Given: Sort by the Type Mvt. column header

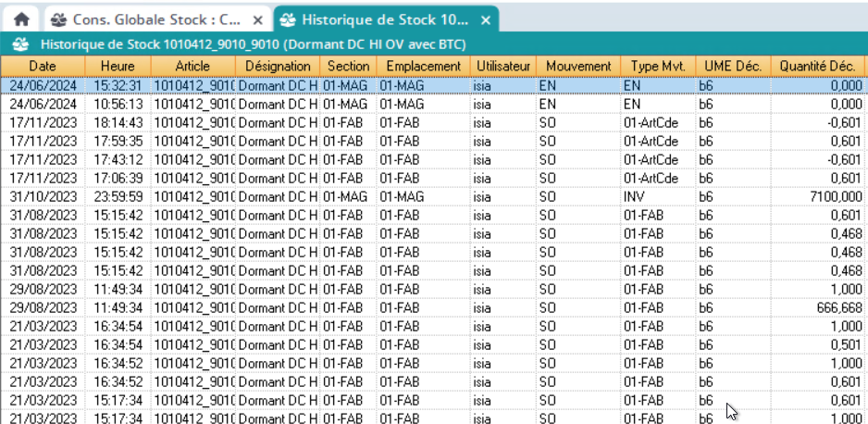Looking at the screenshot, I should [x=659, y=66].
